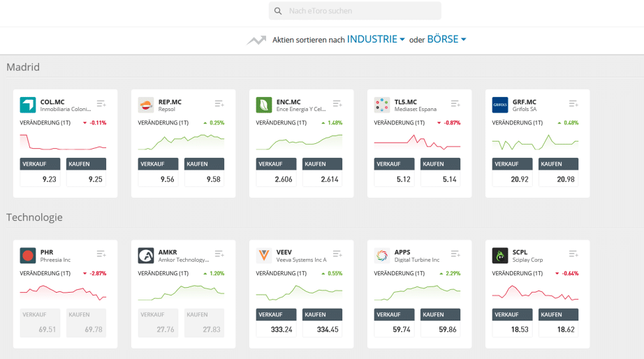Add REP.MC to watchlist icon
The width and height of the screenshot is (644, 359).
219,103
